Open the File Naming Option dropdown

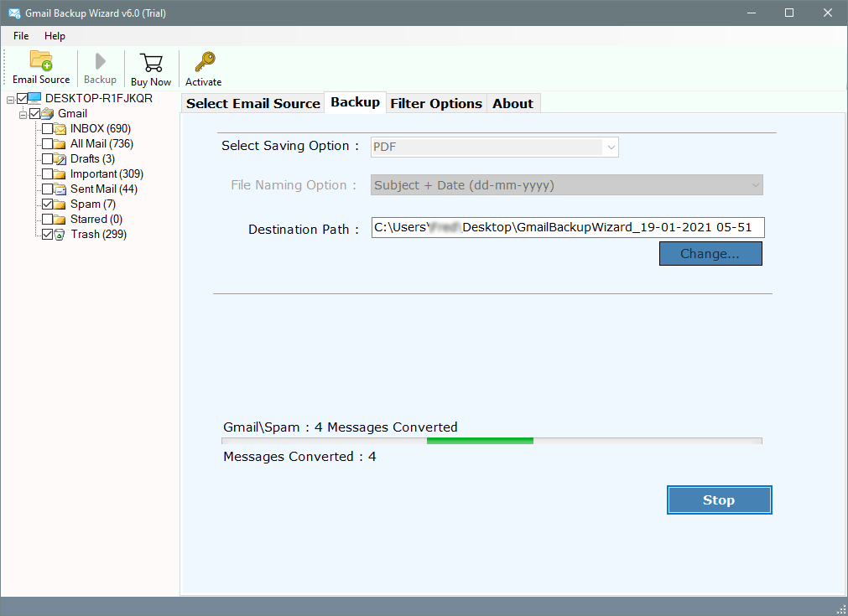pyautogui.click(x=567, y=185)
